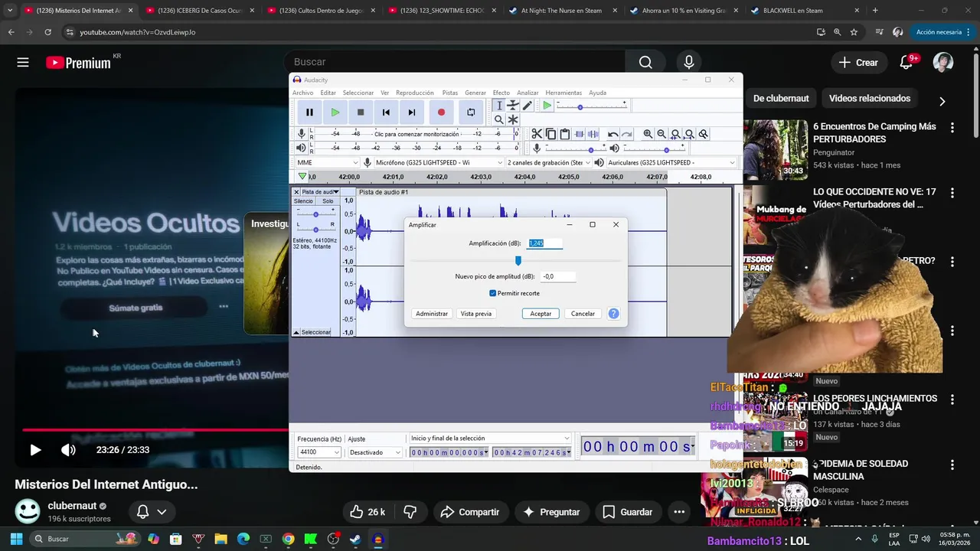Click the recording meter microphone icon
Viewport: 980px width, 551px height.
pos(302,134)
